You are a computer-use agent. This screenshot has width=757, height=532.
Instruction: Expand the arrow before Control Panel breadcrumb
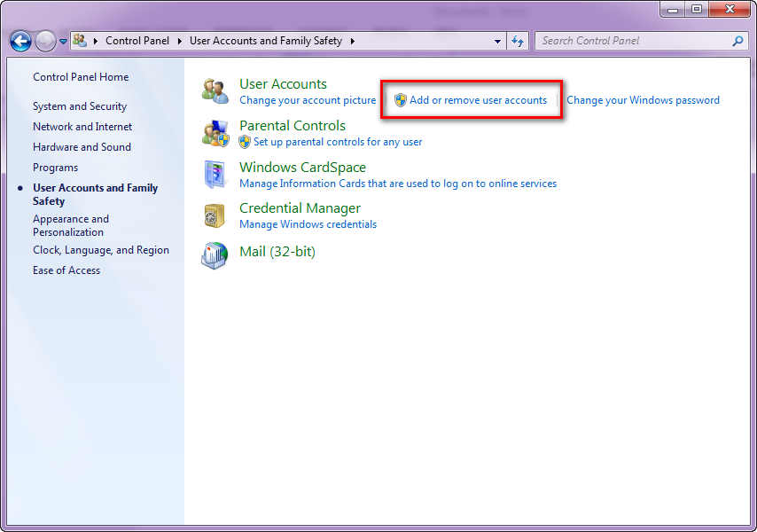[x=96, y=41]
